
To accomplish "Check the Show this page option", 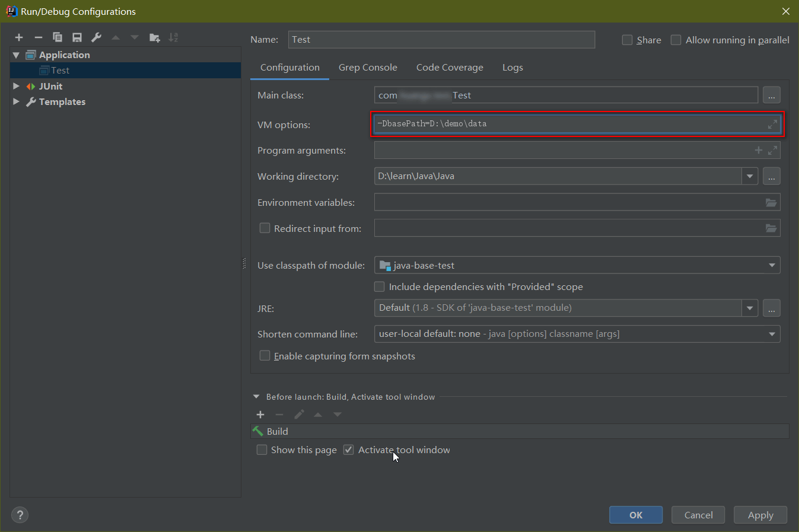I will [x=262, y=450].
